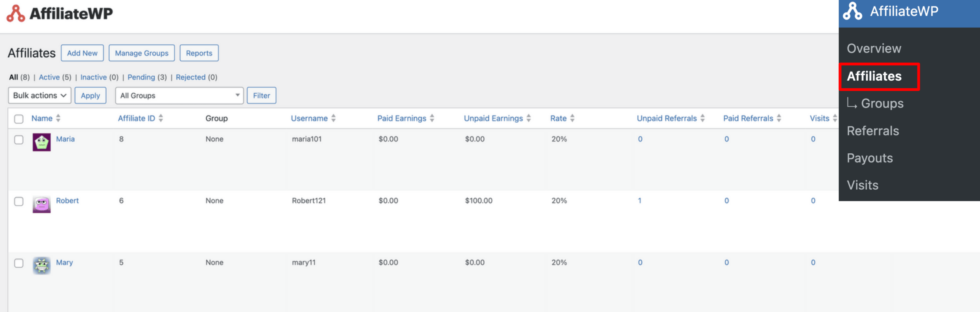980x312 pixels.
Task: Filter by Active affiliates
Action: coord(49,77)
